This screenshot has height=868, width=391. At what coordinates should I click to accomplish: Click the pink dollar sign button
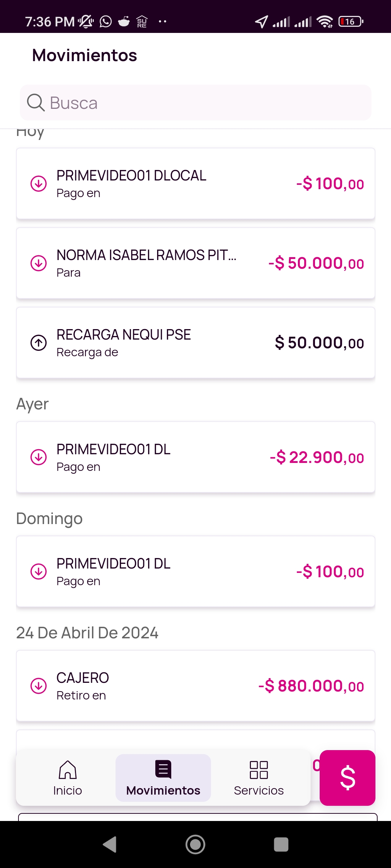(x=347, y=778)
